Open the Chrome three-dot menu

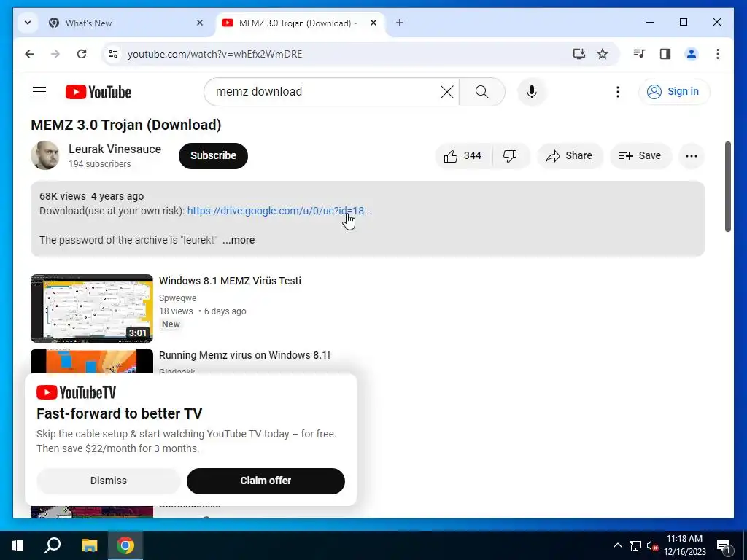(x=718, y=54)
